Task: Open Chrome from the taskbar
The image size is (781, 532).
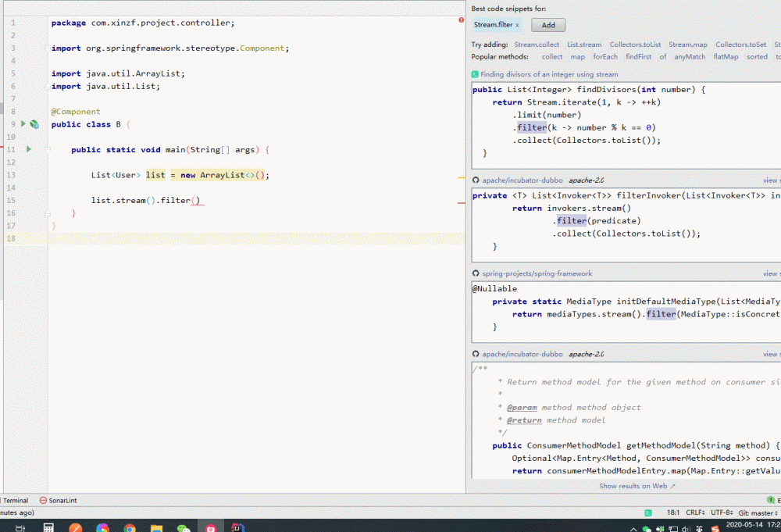Action: 130,527
